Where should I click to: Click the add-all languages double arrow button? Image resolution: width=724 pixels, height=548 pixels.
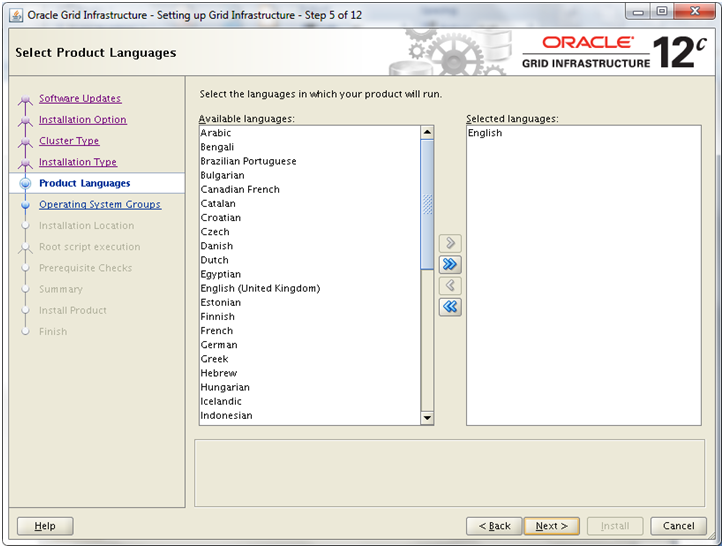(450, 265)
